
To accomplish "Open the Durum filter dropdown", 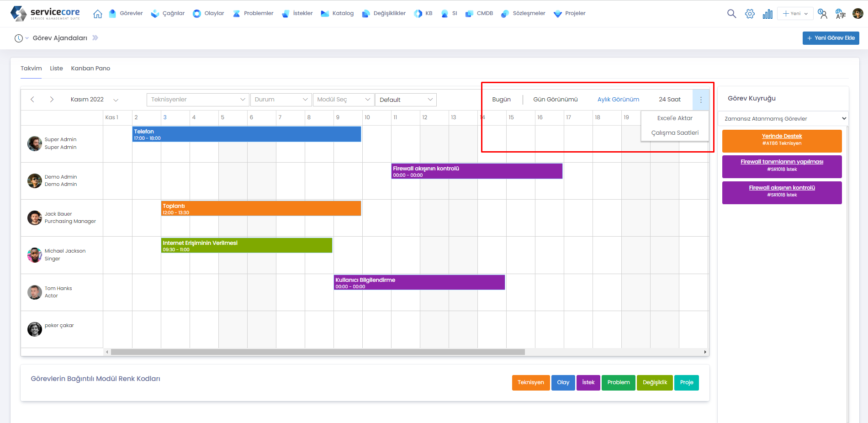I will point(281,100).
